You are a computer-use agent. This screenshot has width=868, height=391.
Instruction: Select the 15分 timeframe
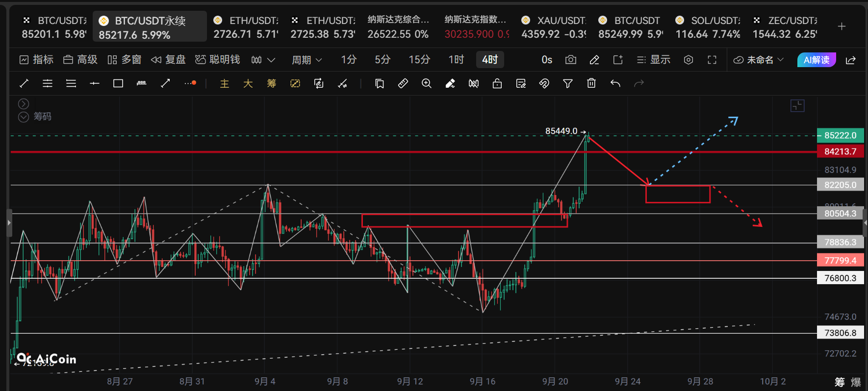point(419,60)
